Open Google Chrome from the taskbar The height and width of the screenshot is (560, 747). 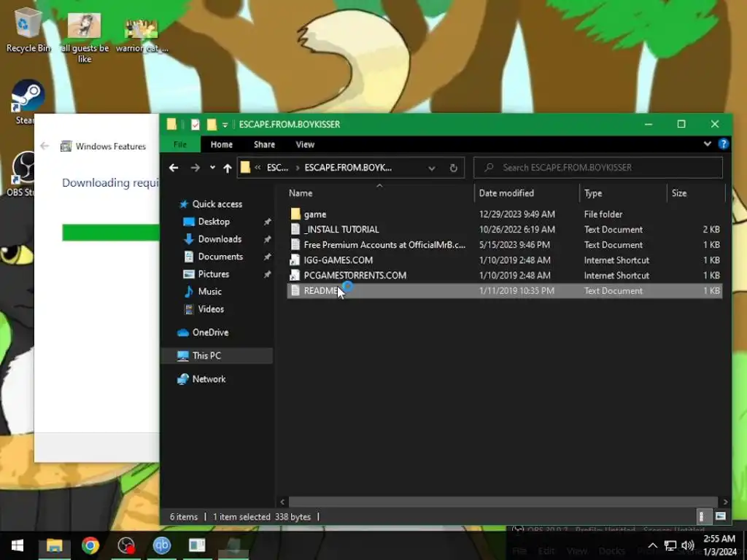90,545
